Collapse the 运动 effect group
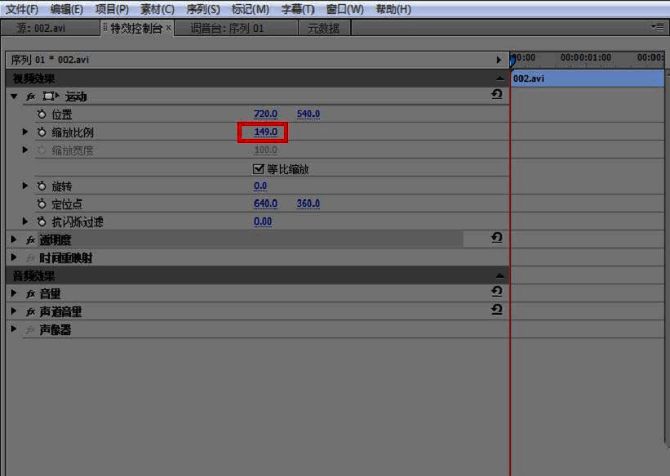 pos(14,97)
